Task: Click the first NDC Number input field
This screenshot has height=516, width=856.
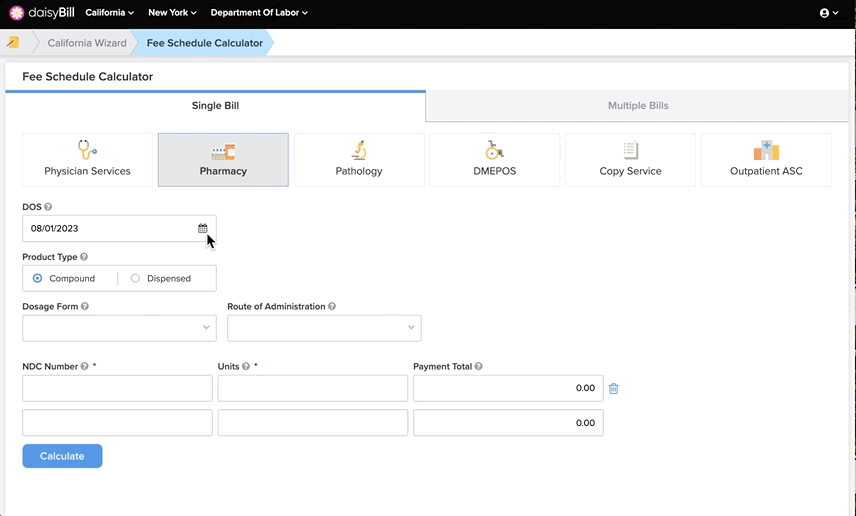Action: pos(117,388)
